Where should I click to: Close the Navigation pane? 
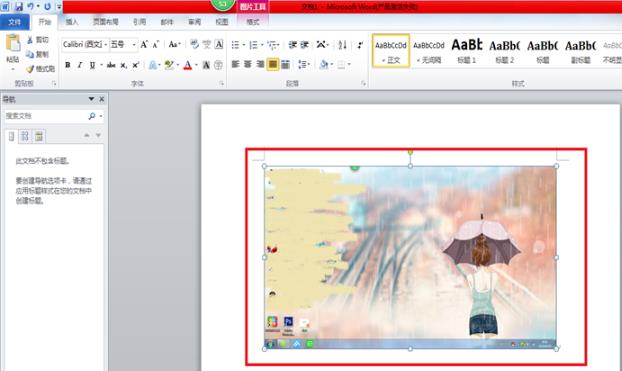click(102, 99)
